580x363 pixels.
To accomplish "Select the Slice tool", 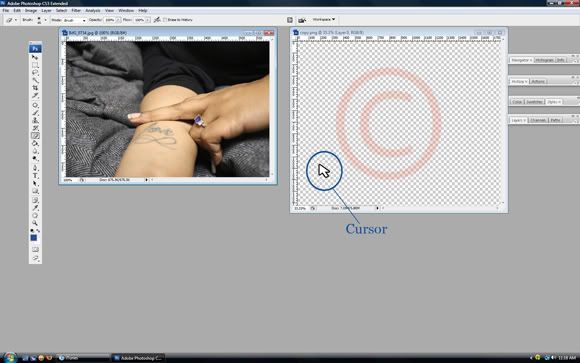I will tap(35, 95).
